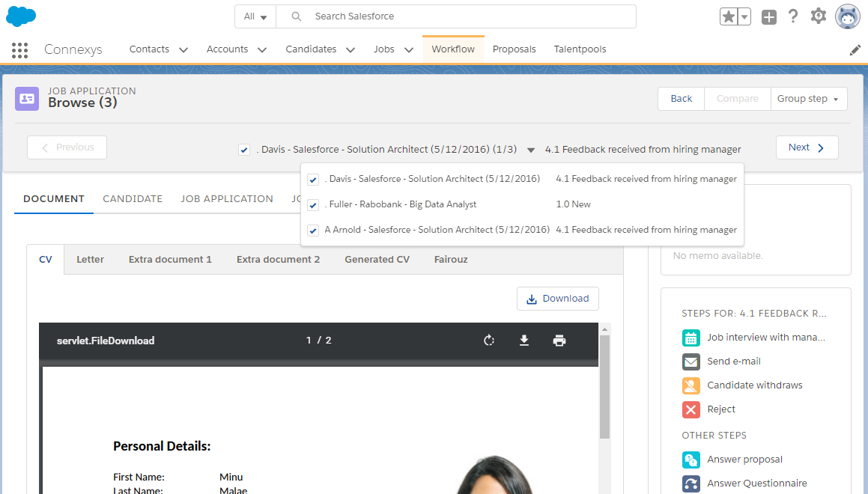Click the red Reject X icon
Screen dimensions: 868x494
691,409
